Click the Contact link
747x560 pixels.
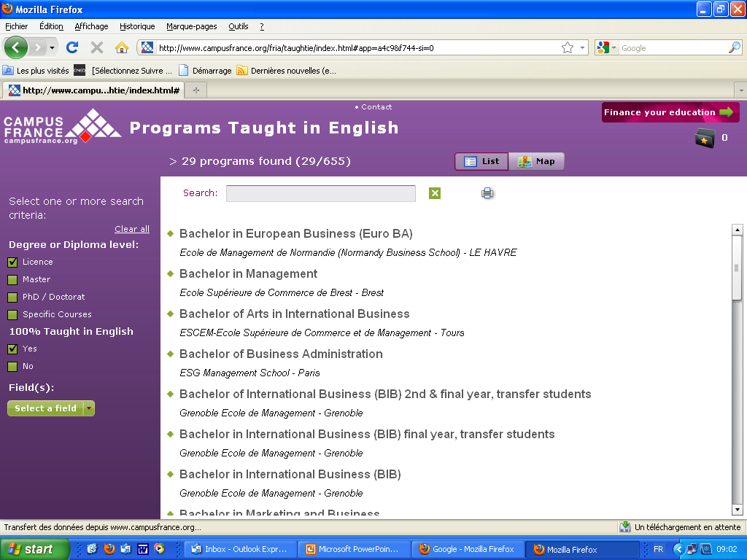pyautogui.click(x=376, y=107)
